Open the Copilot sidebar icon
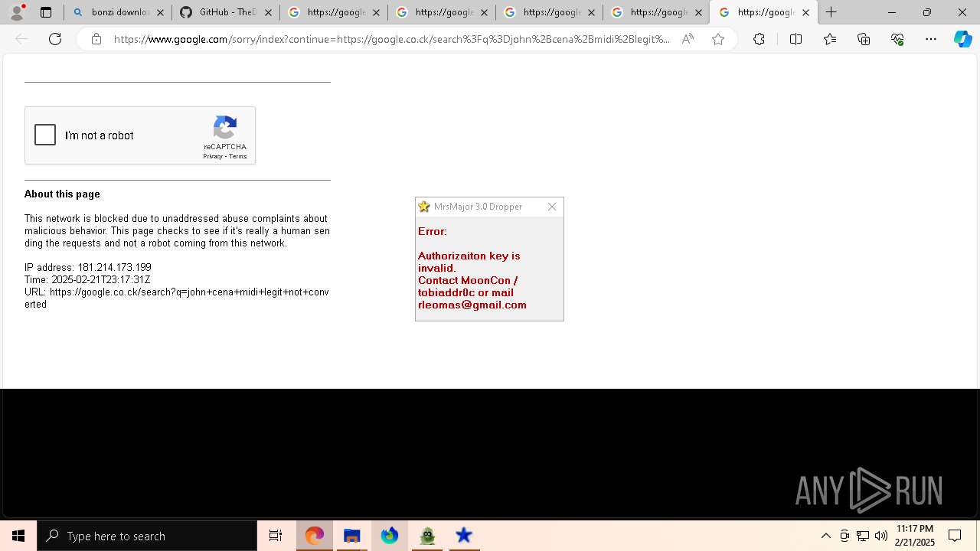This screenshot has height=551, width=980. (x=962, y=39)
